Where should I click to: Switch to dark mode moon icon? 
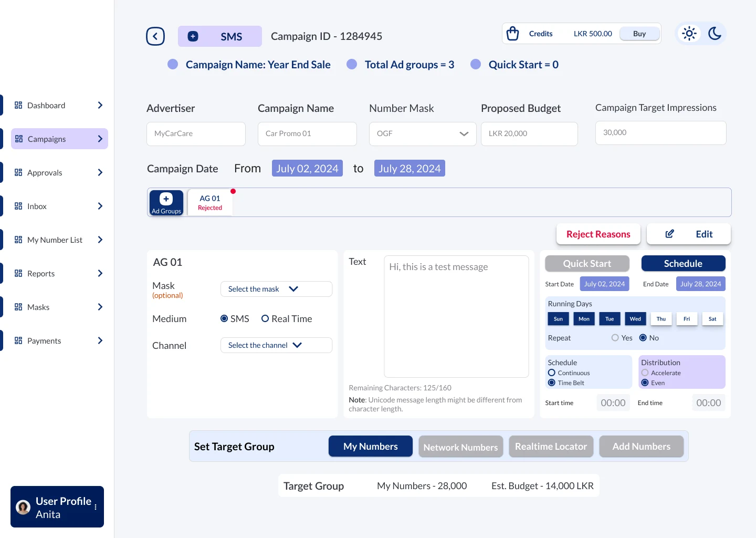(715, 34)
